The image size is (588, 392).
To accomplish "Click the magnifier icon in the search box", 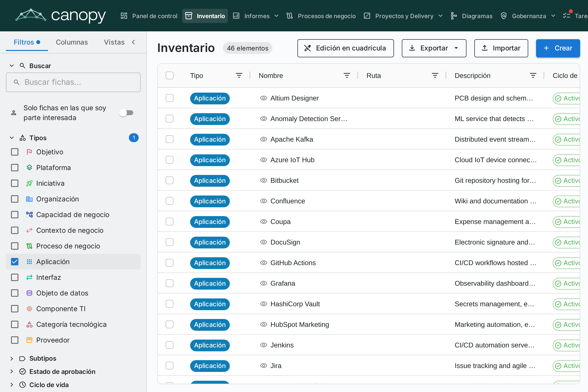I will (x=16, y=82).
